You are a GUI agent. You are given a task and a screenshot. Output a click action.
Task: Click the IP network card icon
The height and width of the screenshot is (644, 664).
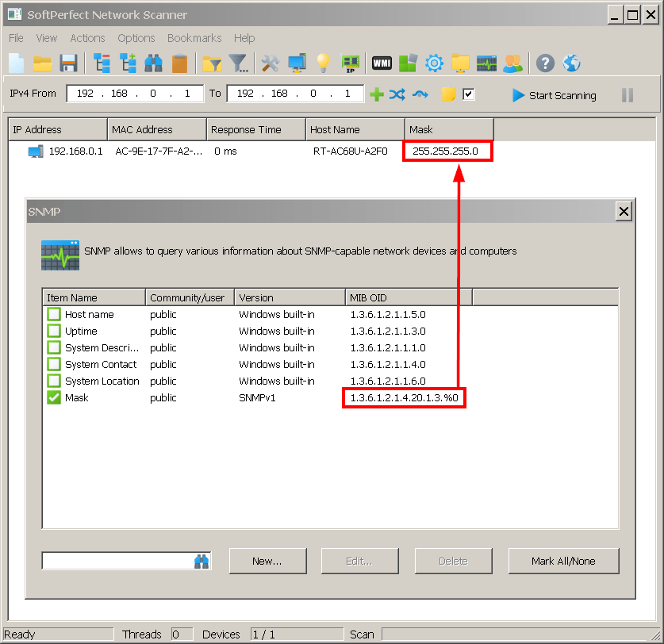(350, 63)
